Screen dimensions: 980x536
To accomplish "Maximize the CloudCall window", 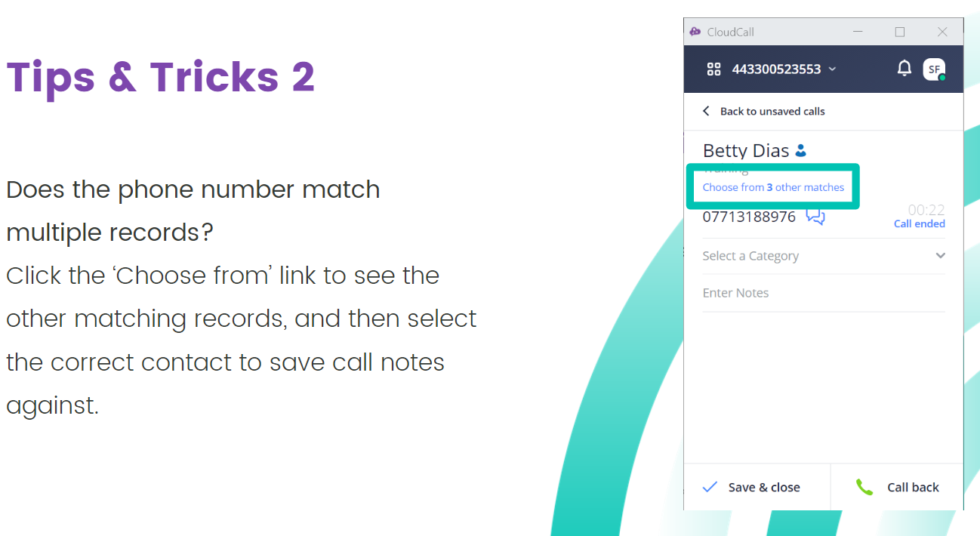I will click(x=899, y=32).
